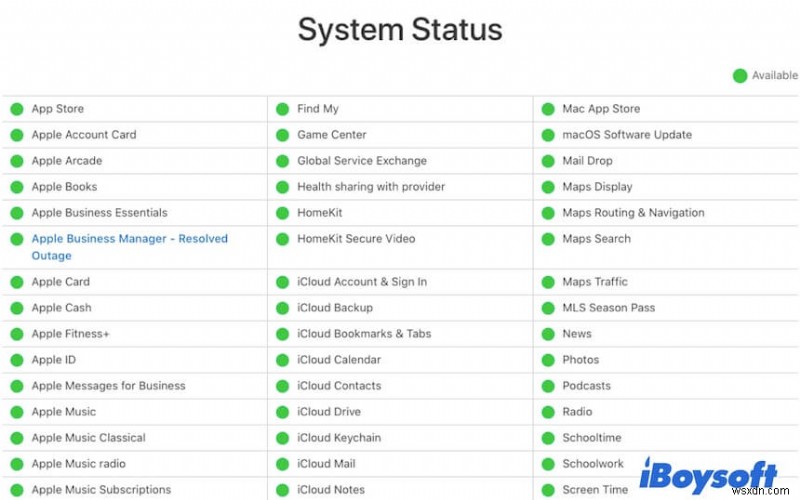Select the News entry

tap(577, 334)
